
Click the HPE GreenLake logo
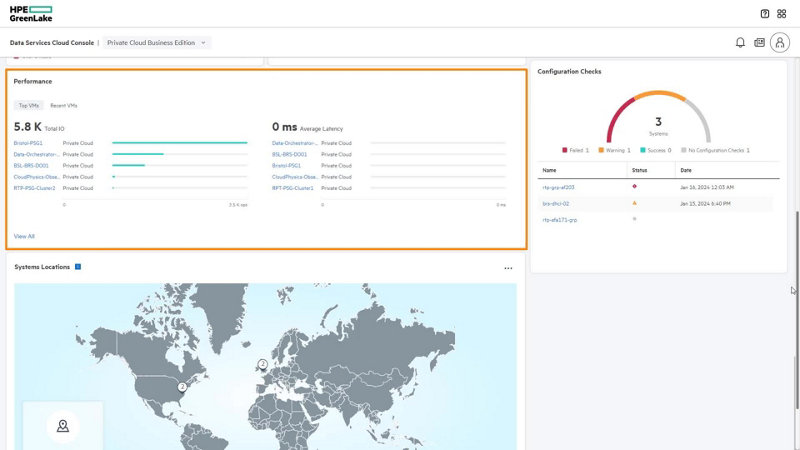31,14
